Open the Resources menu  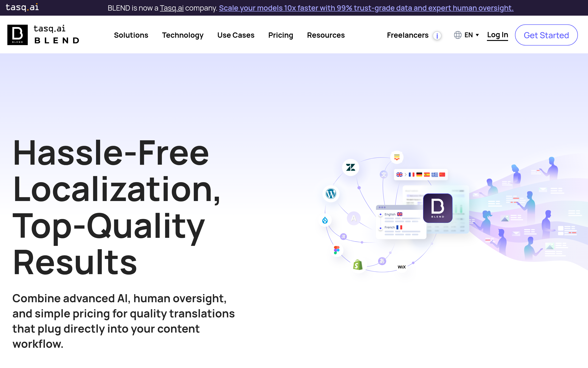tap(326, 35)
